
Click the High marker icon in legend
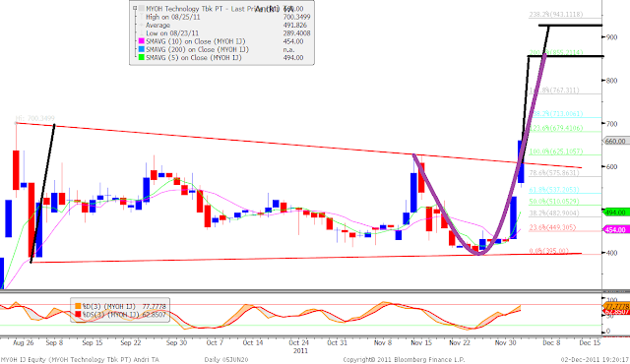(142, 17)
